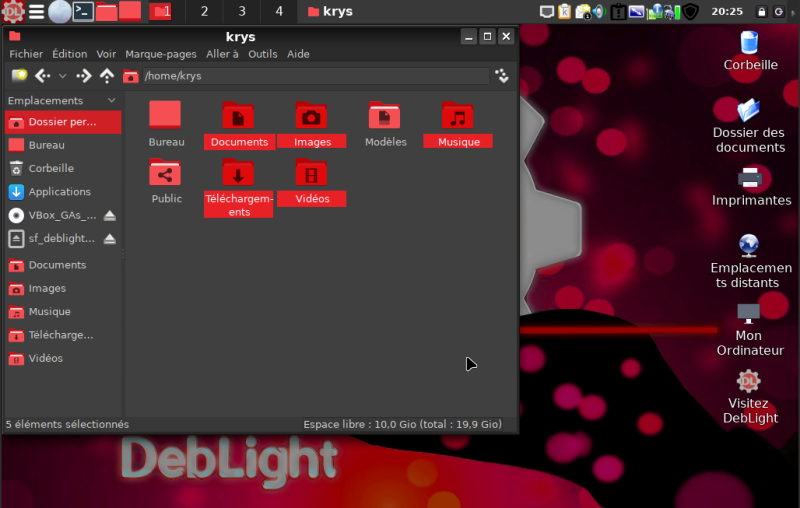This screenshot has width=800, height=508.
Task: Go up to the parent folder
Action: tap(107, 76)
